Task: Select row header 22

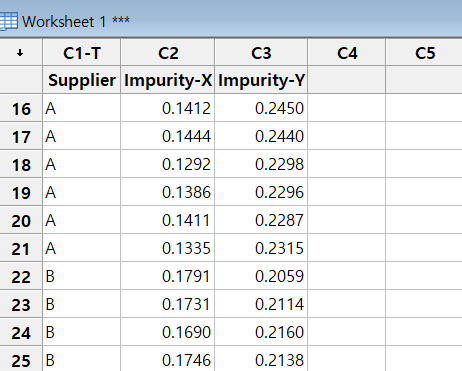Action: pyautogui.click(x=21, y=276)
